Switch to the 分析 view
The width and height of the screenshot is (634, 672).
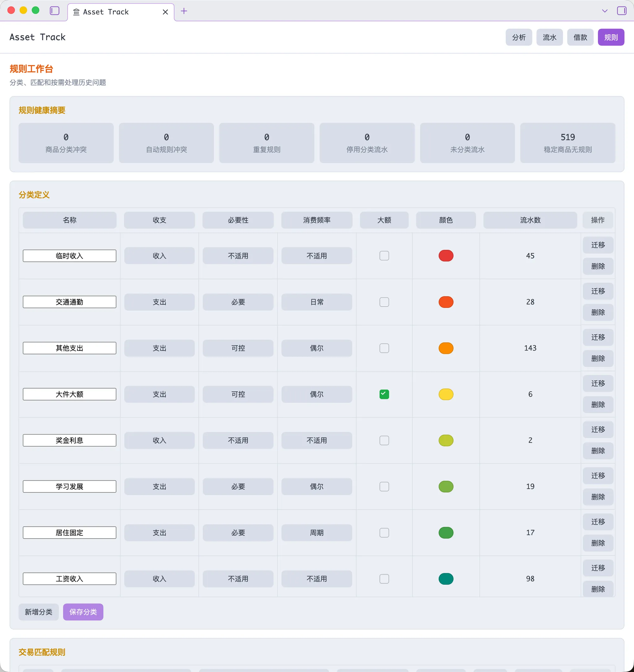point(519,37)
